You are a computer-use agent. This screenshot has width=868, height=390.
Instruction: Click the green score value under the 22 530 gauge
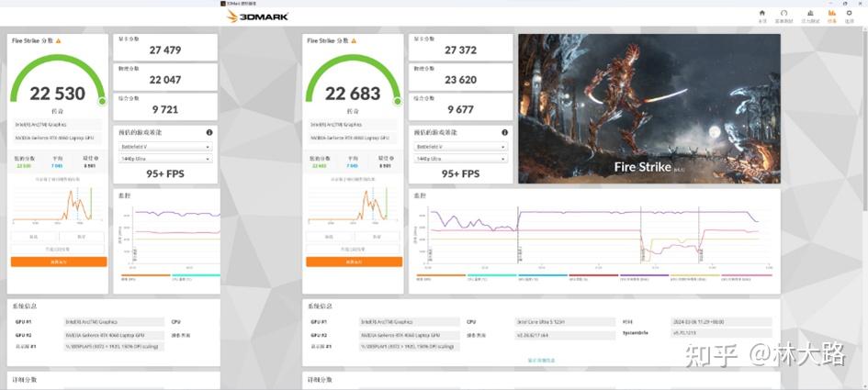pos(23,165)
